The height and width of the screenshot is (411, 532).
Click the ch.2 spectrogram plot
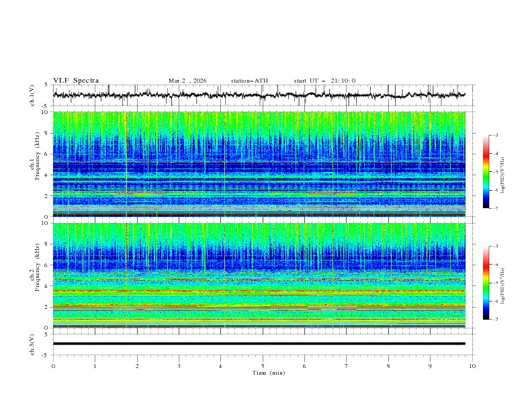(259, 275)
